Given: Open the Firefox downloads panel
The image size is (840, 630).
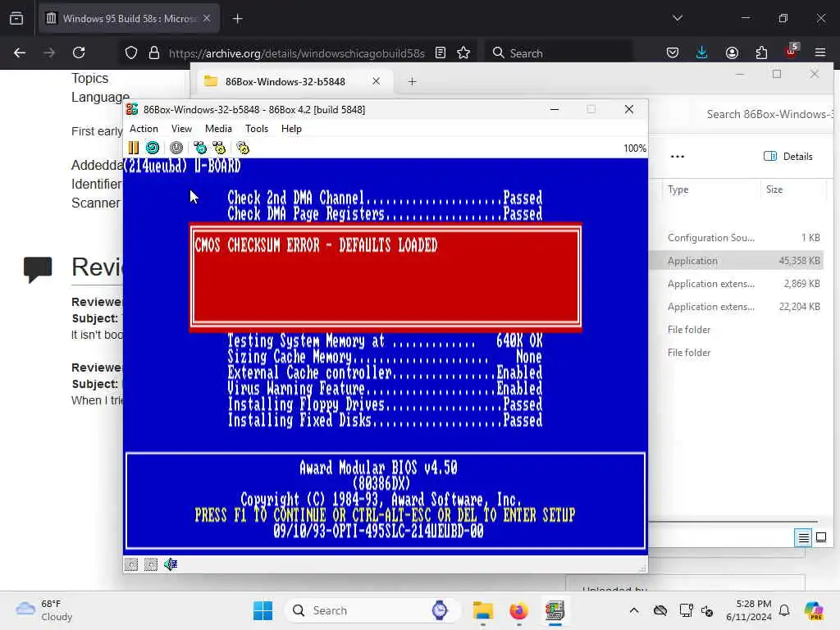Looking at the screenshot, I should coord(702,52).
